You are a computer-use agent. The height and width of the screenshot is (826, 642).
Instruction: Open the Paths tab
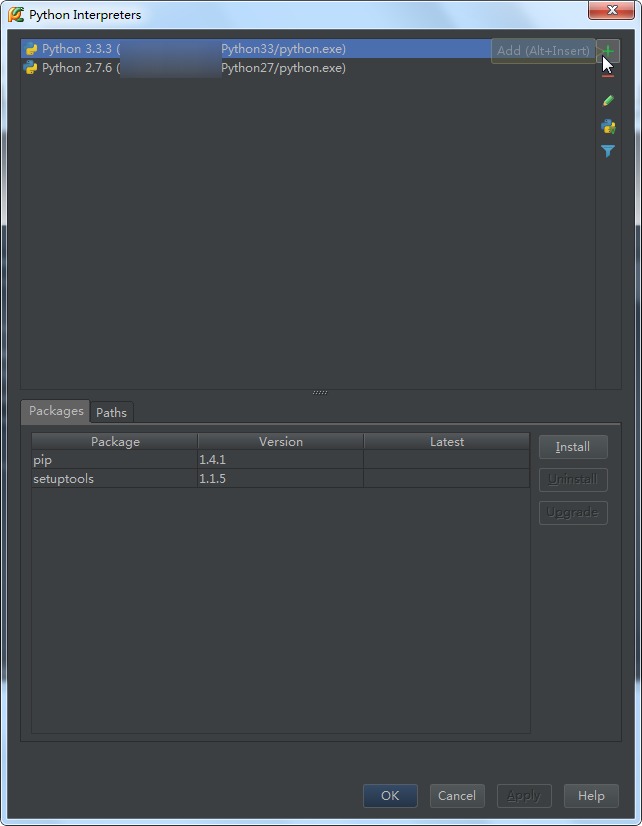click(111, 412)
